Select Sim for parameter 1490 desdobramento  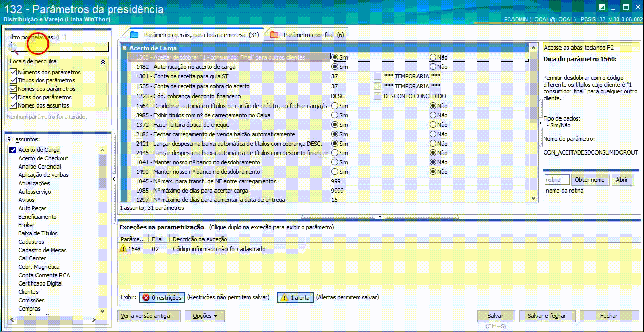(x=335, y=172)
